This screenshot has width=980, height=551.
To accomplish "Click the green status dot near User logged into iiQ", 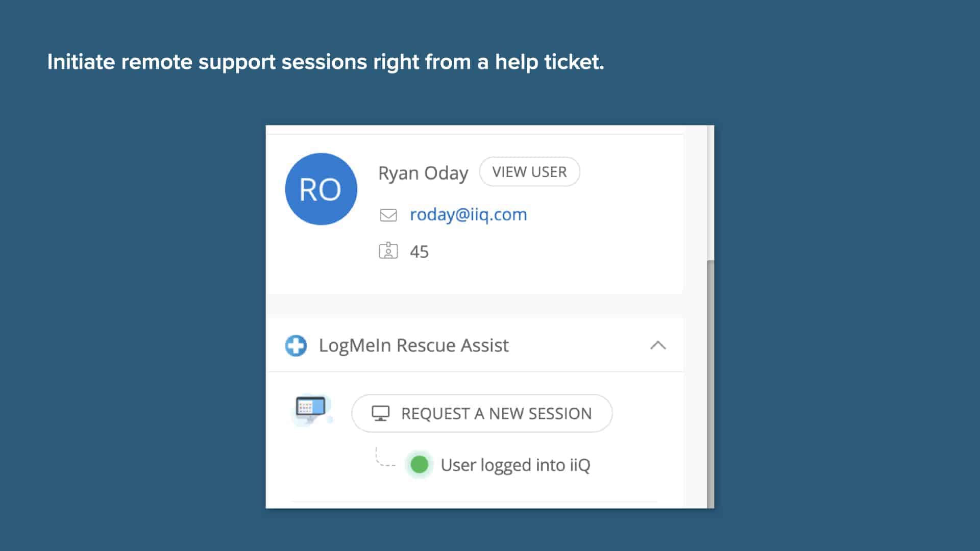I will pos(419,464).
